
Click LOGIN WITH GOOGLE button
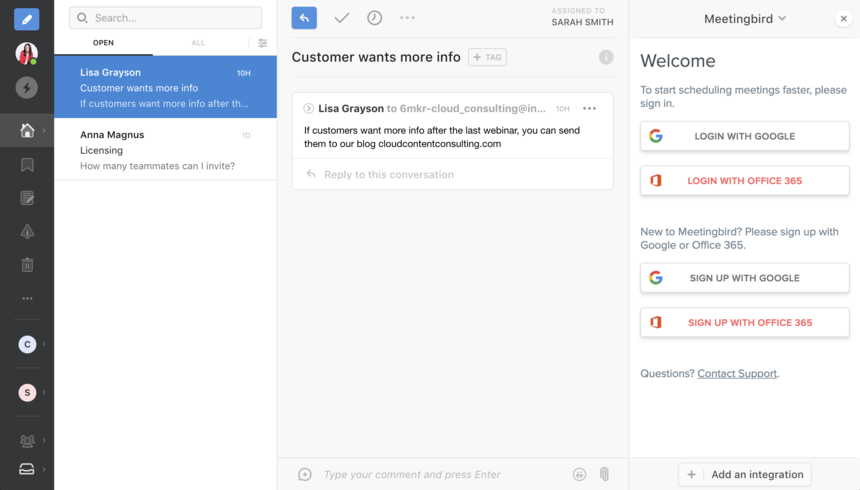point(744,136)
